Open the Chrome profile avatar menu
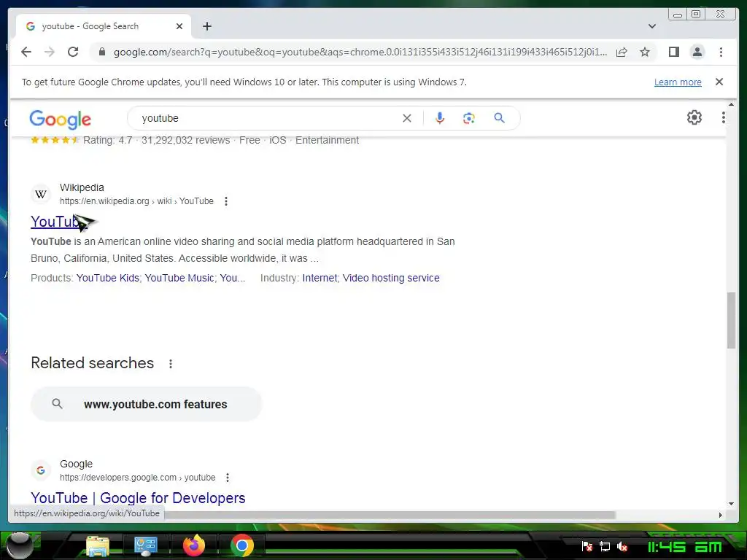Viewport: 747px width, 560px height. pos(697,52)
